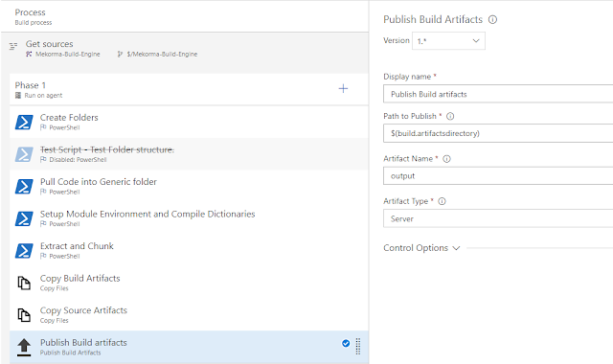
Task: Open the Version 1.* dropdown
Action: coord(448,40)
